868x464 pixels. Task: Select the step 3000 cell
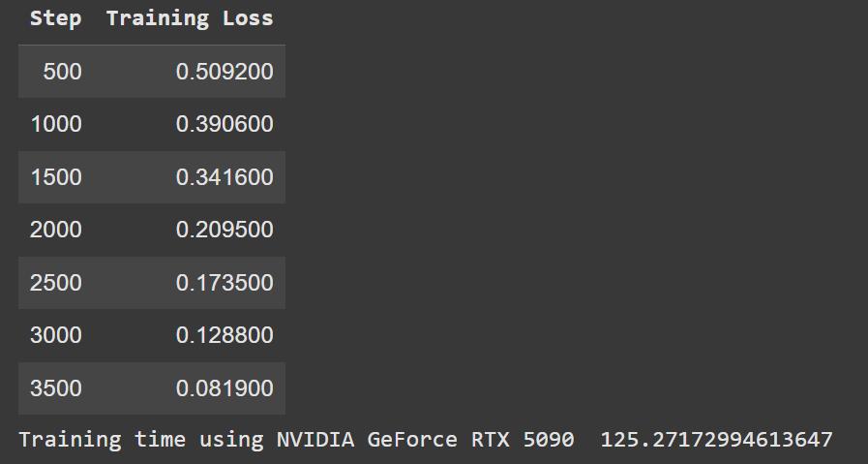pyautogui.click(x=56, y=335)
